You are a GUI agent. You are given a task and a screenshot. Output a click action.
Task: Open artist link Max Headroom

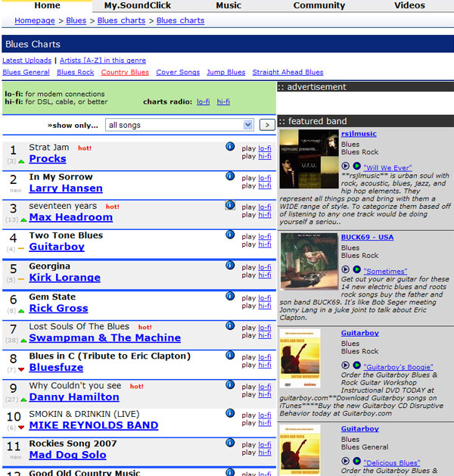70,218
